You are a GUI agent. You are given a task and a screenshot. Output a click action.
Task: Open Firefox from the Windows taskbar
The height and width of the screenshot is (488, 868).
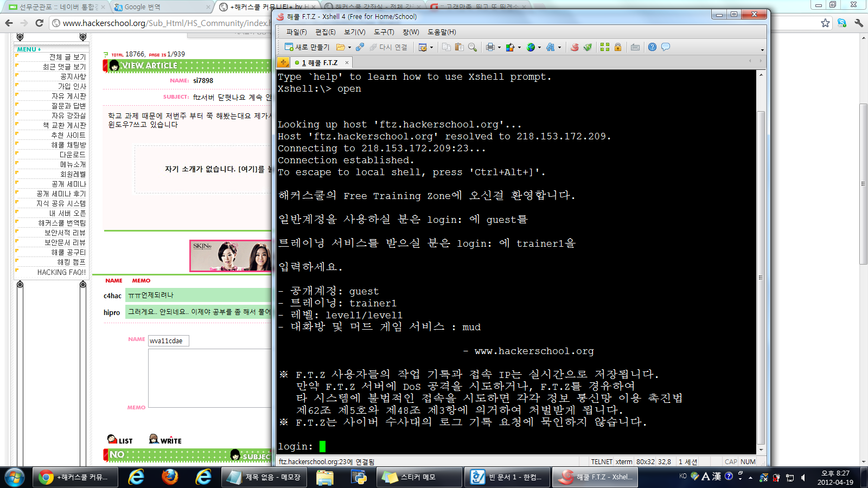(170, 477)
